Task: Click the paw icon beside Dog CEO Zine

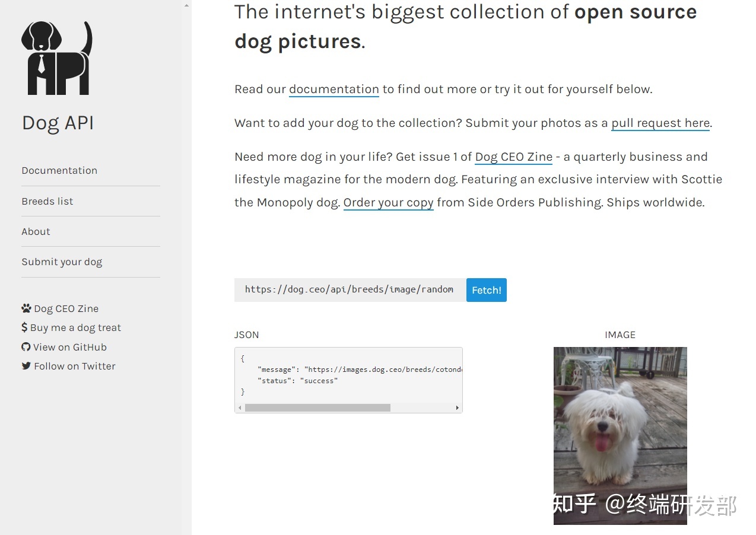Action: (x=26, y=308)
